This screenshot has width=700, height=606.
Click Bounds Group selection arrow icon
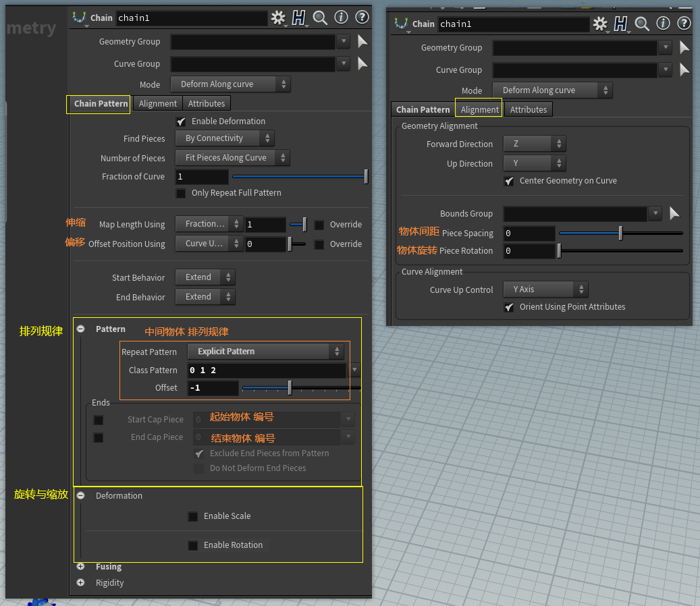pyautogui.click(x=674, y=213)
